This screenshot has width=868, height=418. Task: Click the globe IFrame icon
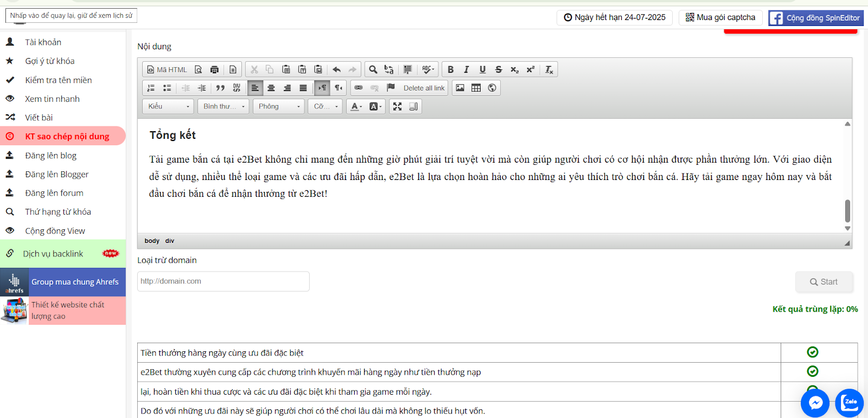(x=492, y=88)
